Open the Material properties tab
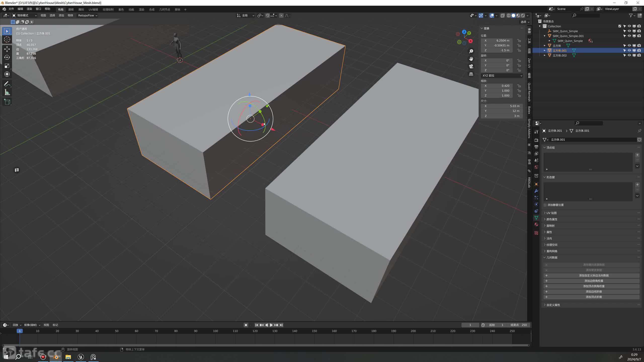The height and width of the screenshot is (362, 644). [536, 224]
